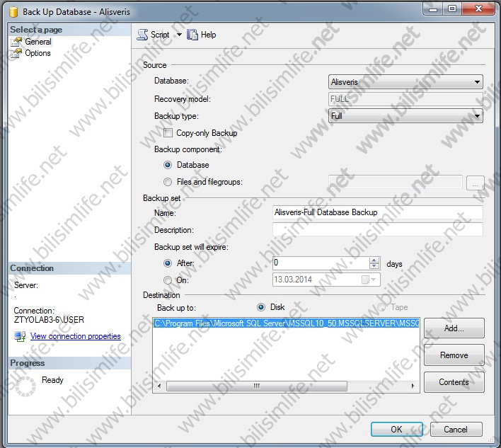Click View connection properties link
The height and width of the screenshot is (448, 501).
[x=75, y=336]
